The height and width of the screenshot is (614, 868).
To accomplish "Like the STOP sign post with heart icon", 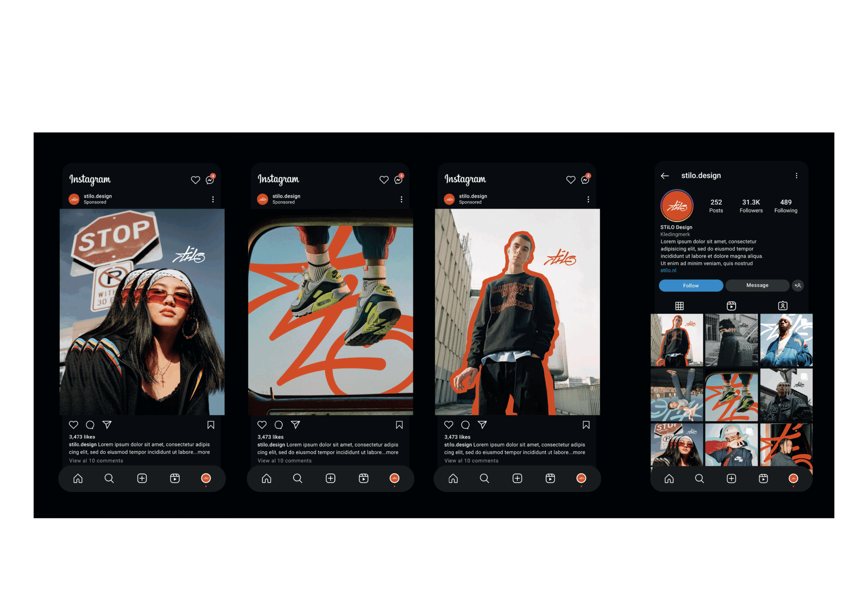I will (73, 424).
